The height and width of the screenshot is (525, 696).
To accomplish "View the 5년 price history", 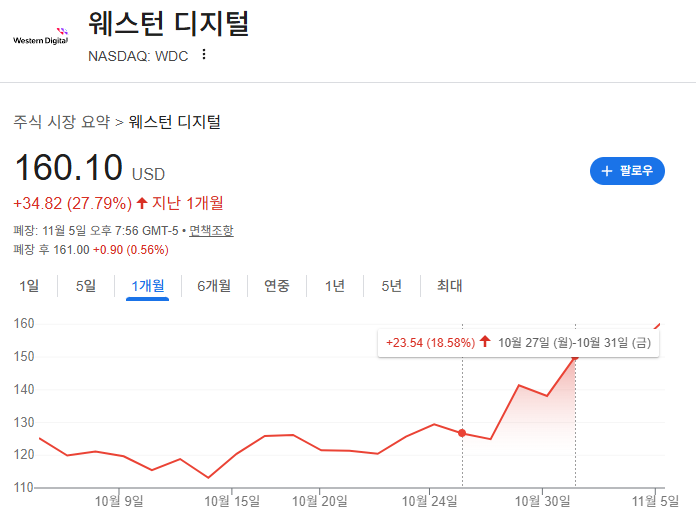I will click(391, 286).
